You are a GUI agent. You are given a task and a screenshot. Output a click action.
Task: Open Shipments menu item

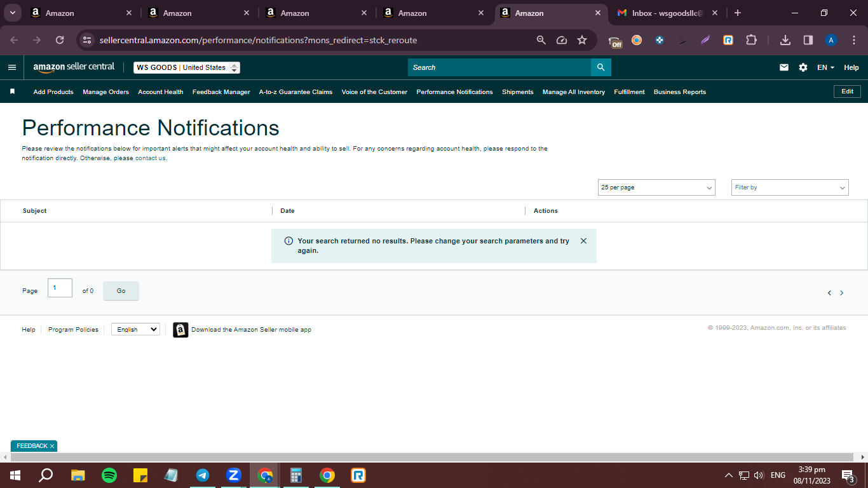pyautogui.click(x=518, y=92)
